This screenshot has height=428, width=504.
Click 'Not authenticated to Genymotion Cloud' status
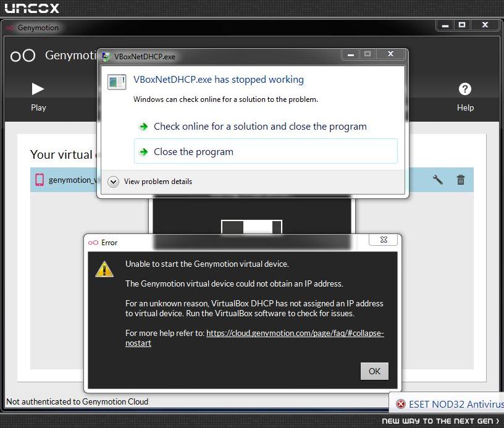77,401
